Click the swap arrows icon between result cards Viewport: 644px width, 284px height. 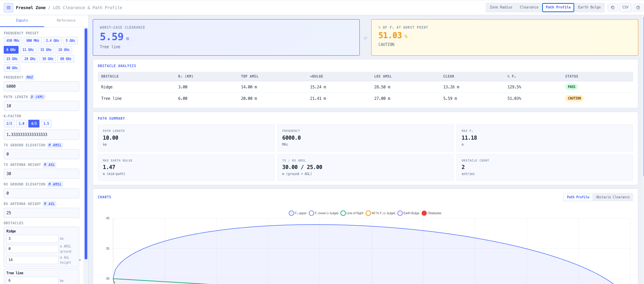pos(365,38)
